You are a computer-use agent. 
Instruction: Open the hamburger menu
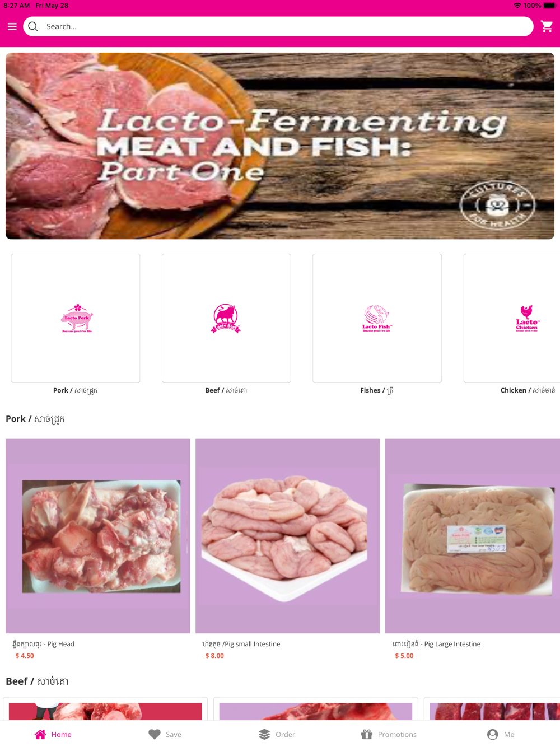[x=12, y=26]
